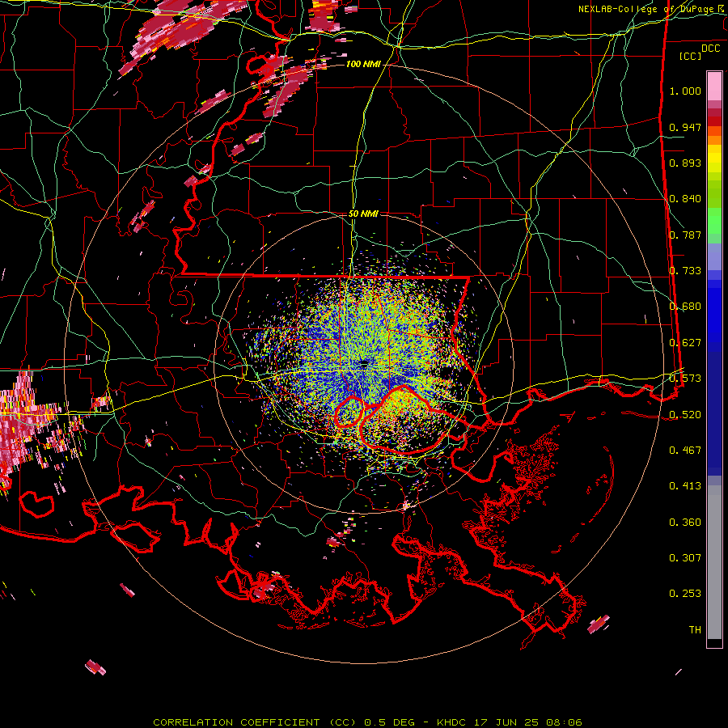Click the 0.413 legend value
The width and height of the screenshot is (728, 728).
point(685,485)
